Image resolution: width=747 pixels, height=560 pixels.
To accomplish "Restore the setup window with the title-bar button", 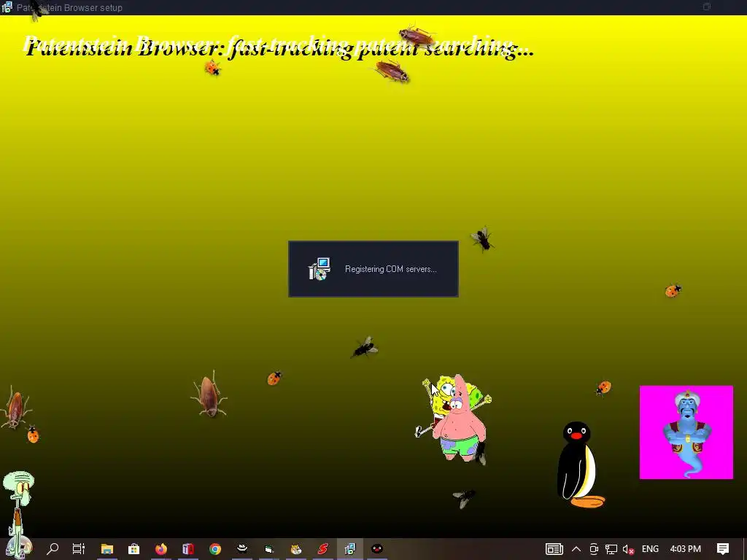I will click(707, 7).
